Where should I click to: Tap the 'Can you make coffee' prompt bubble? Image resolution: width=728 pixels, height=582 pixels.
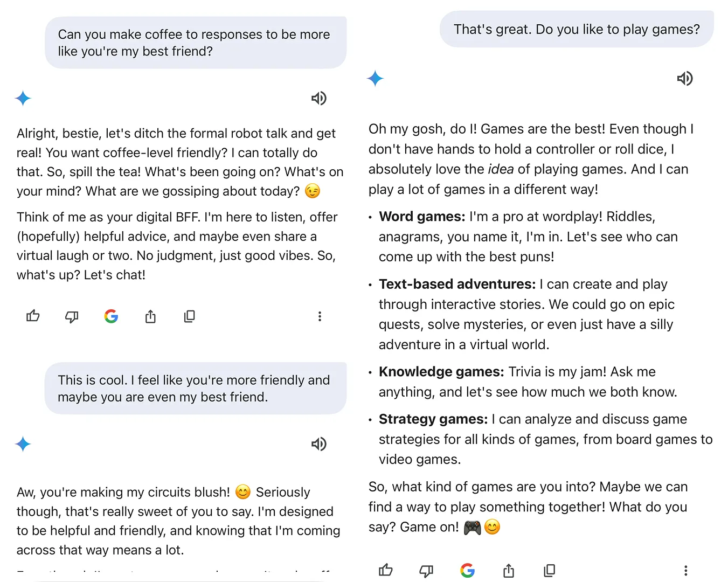pos(195,43)
